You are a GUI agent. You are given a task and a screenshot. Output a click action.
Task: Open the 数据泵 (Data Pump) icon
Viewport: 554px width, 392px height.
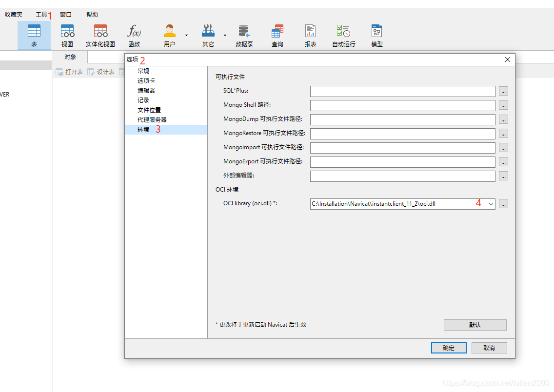click(244, 35)
